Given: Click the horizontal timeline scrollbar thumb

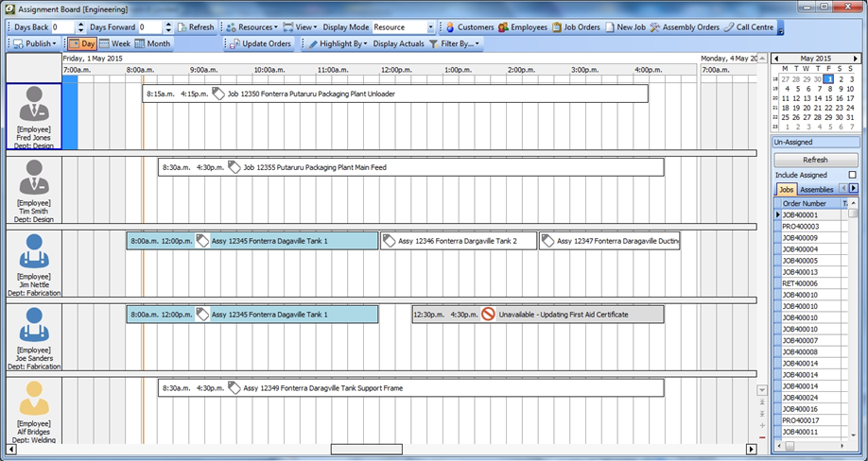Looking at the screenshot, I should pyautogui.click(x=366, y=450).
